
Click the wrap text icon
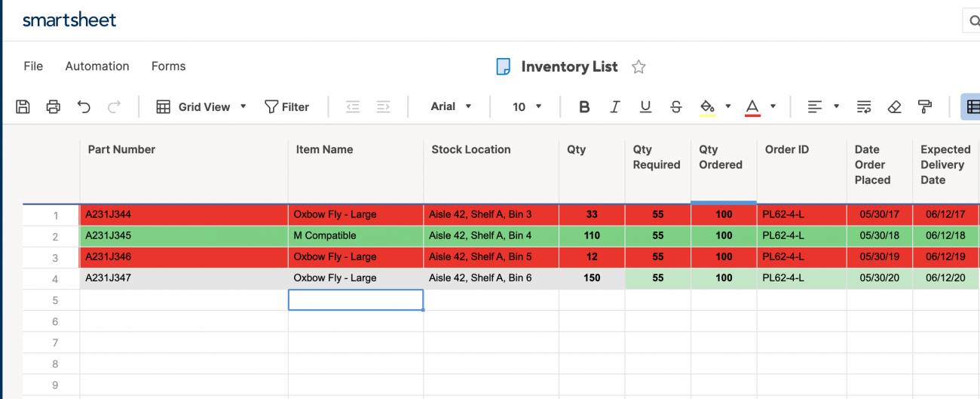tap(864, 107)
